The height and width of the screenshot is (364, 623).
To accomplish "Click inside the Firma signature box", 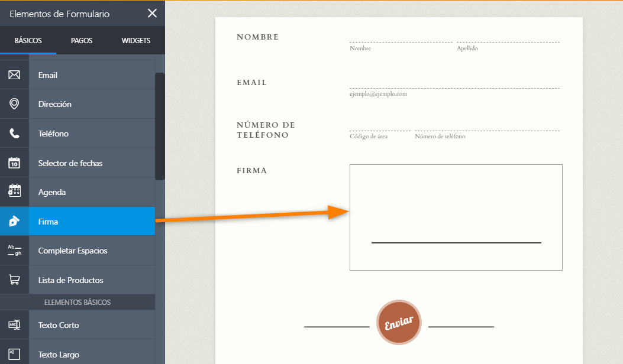I will (456, 217).
